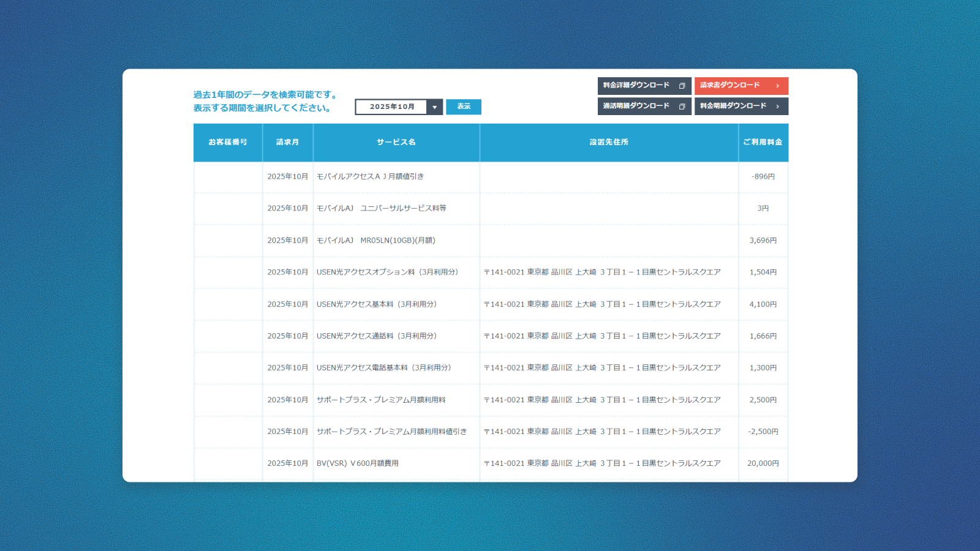This screenshot has height=551, width=980.
Task: Click the 表示 button
Action: tap(464, 107)
